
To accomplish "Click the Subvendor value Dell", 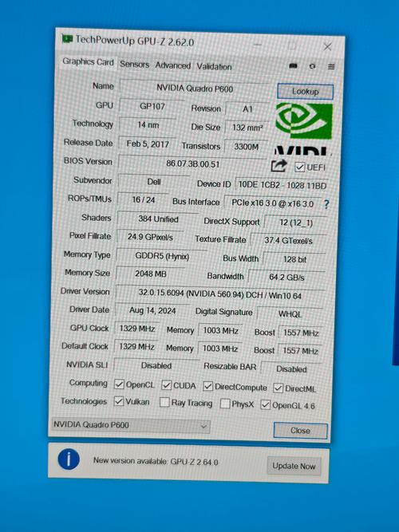I will [x=154, y=182].
